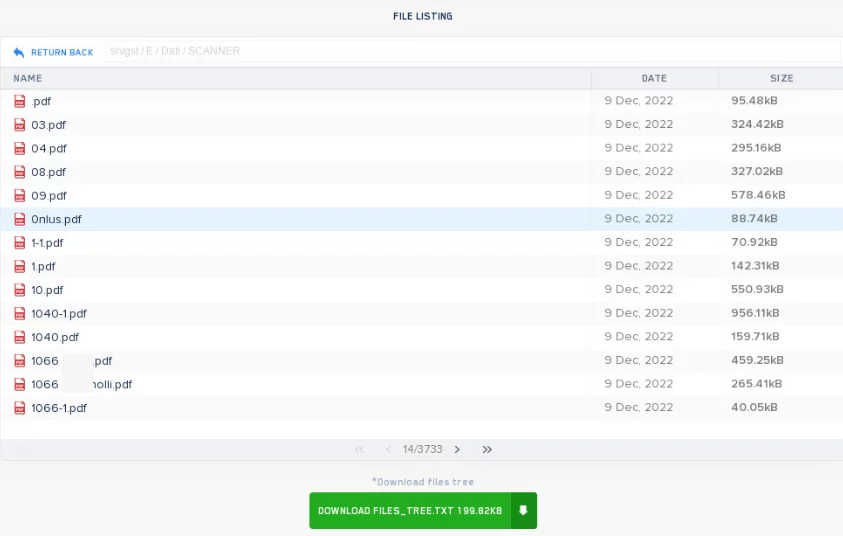Screen dimensions: 843x536
Task: Sort files by Size column header
Action: [x=781, y=78]
